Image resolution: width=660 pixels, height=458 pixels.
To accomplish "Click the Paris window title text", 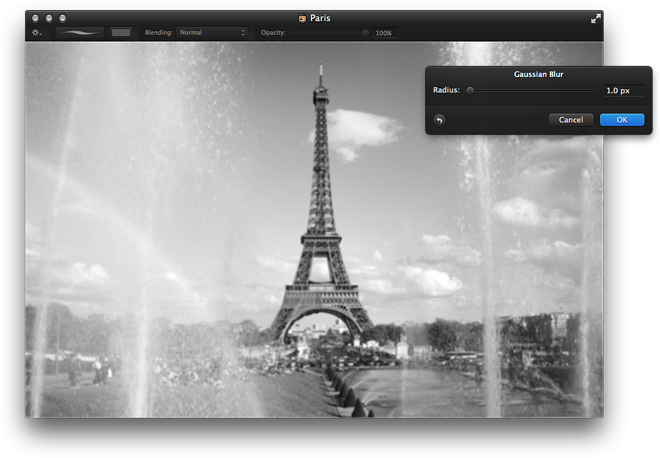I will pos(320,18).
